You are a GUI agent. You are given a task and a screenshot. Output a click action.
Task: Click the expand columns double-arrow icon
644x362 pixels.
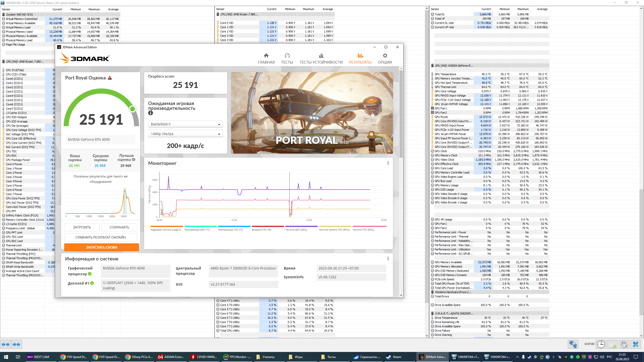click(x=6, y=344)
